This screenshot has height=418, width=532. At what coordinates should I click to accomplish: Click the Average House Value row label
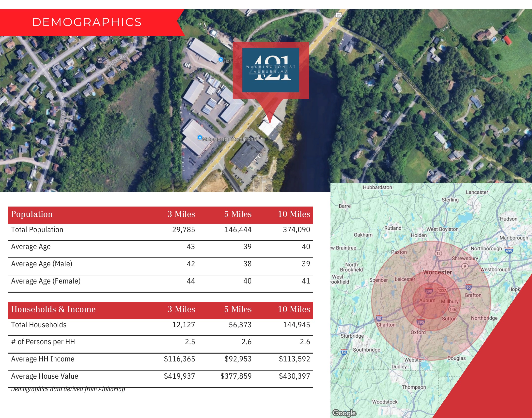click(45, 376)
